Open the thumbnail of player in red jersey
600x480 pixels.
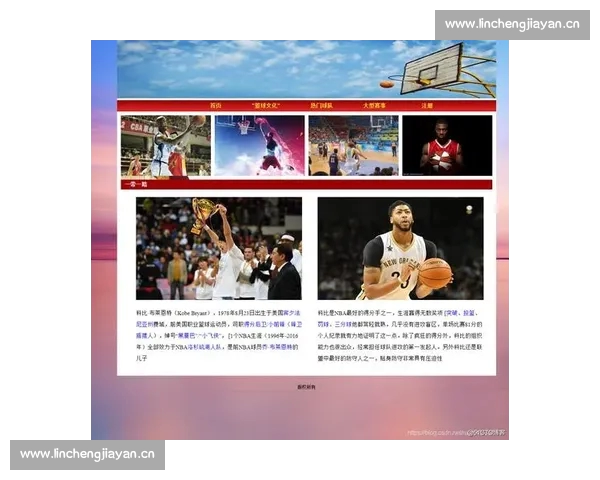[x=446, y=146]
